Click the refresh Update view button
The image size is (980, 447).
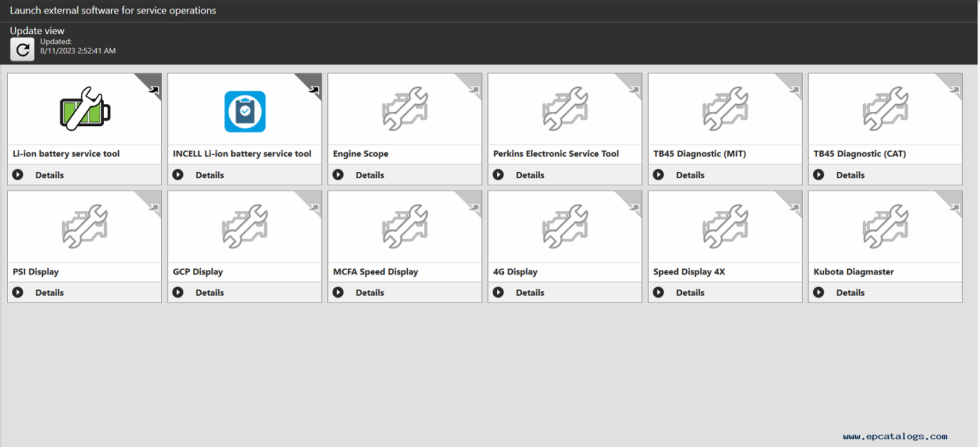coord(23,50)
